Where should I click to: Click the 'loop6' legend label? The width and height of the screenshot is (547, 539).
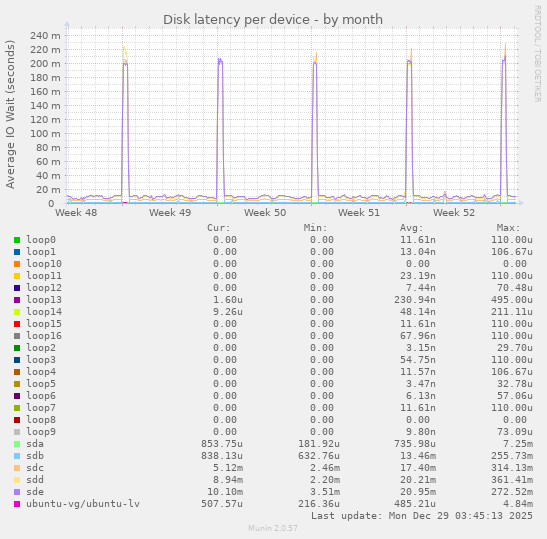pyautogui.click(x=41, y=396)
